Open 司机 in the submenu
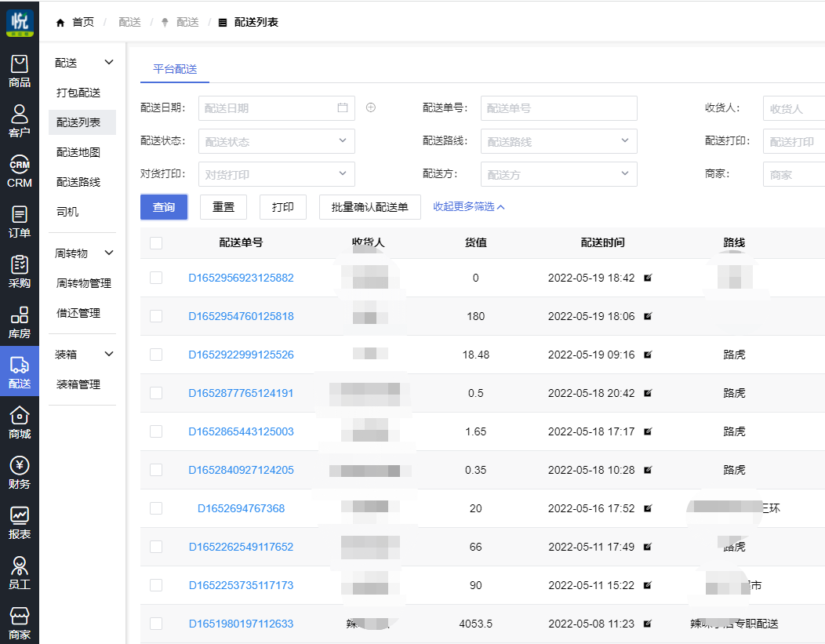The height and width of the screenshot is (644, 825). click(67, 212)
